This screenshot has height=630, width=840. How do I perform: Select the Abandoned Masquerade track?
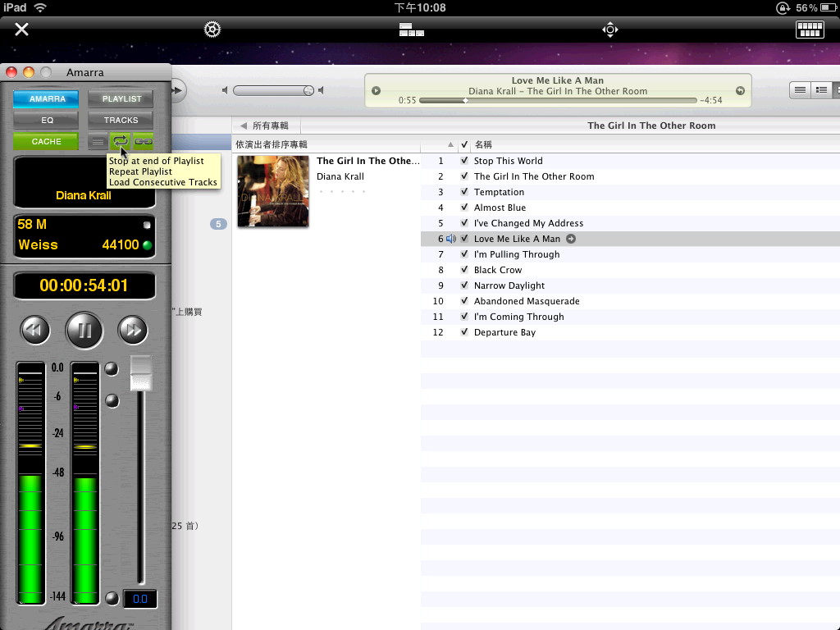527,301
